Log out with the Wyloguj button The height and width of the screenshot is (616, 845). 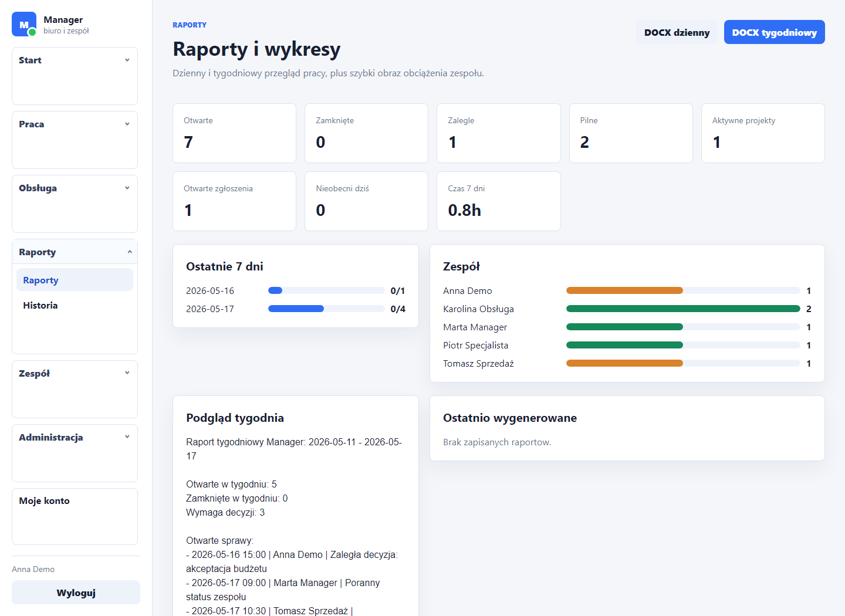click(76, 593)
